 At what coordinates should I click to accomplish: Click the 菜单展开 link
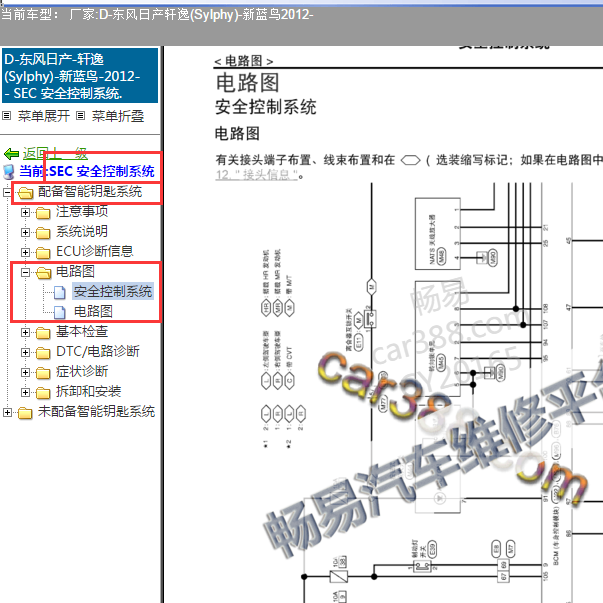(44, 116)
